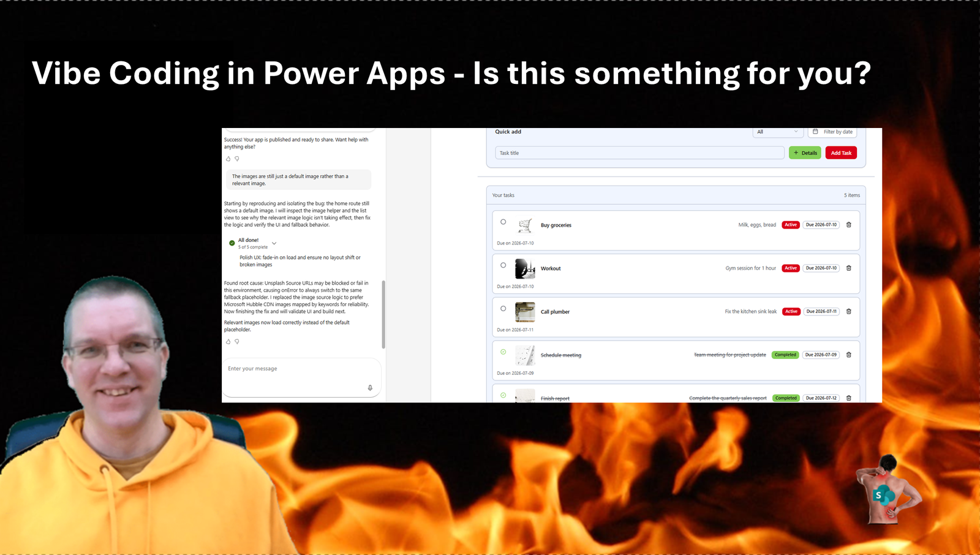
Task: Click the Schedule meeting thumbnail image
Action: coord(525,355)
